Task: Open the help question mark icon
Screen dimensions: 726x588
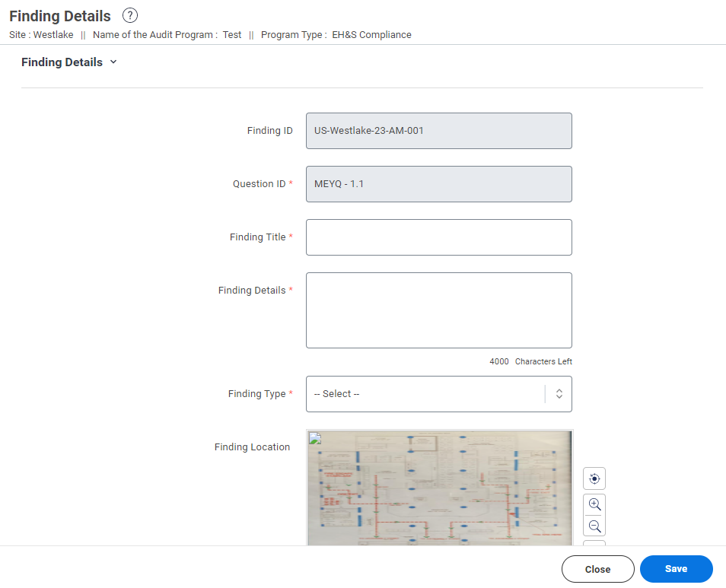Action: (130, 16)
